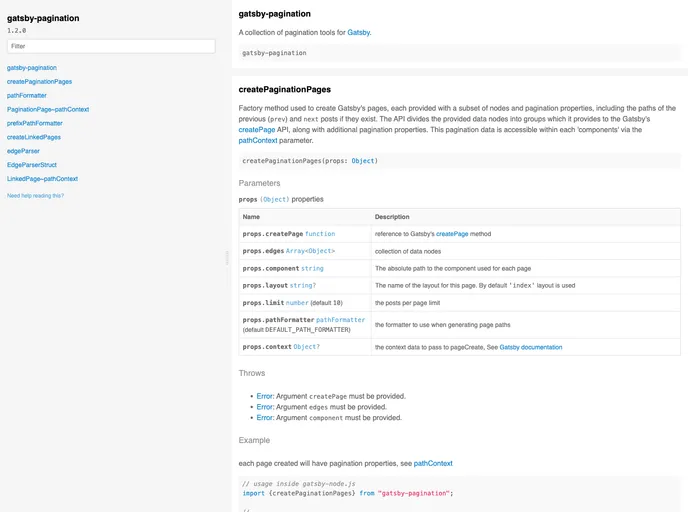Click 'the posts per page limit' description

[x=407, y=303]
